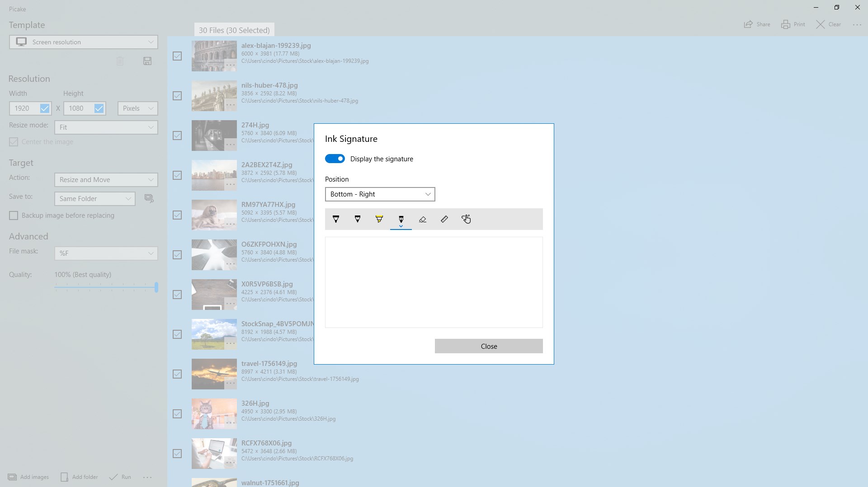This screenshot has height=487, width=868.
Task: Click the Run label in bottom bar
Action: coord(126,477)
